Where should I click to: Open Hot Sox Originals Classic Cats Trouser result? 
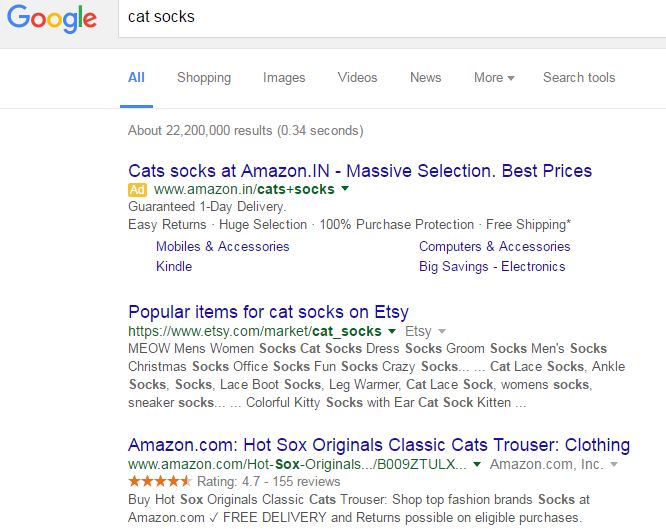tap(379, 445)
